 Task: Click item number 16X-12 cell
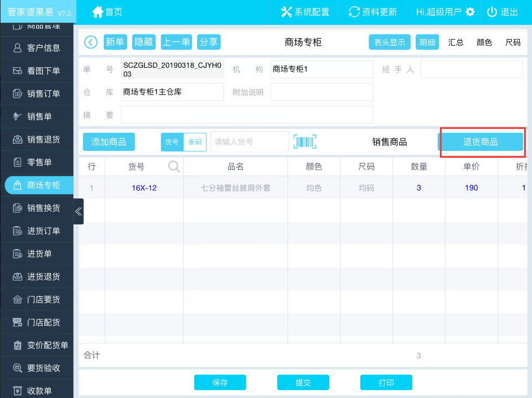144,188
